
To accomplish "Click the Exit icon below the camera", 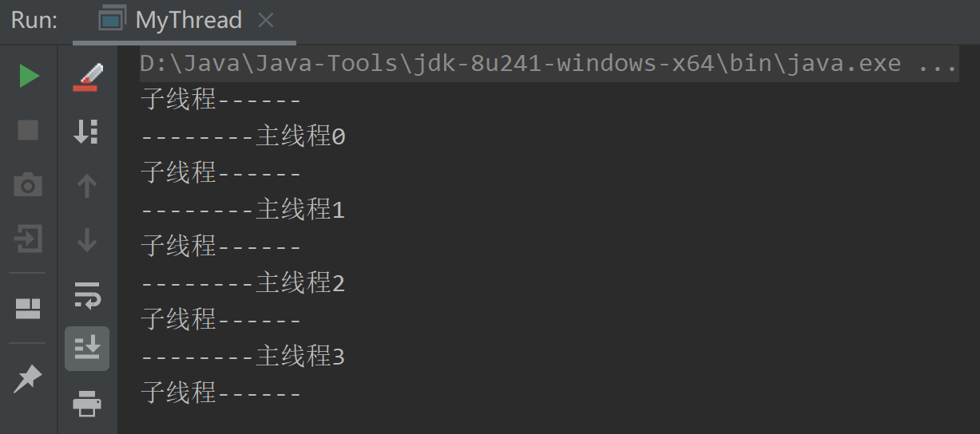I will 29,239.
